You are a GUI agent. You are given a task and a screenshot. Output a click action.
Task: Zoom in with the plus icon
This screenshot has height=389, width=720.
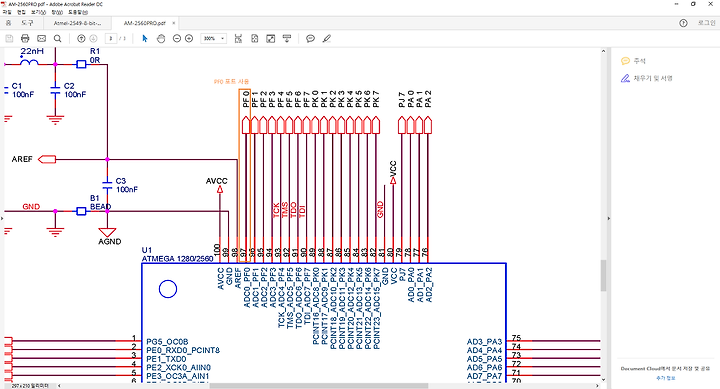click(x=189, y=39)
